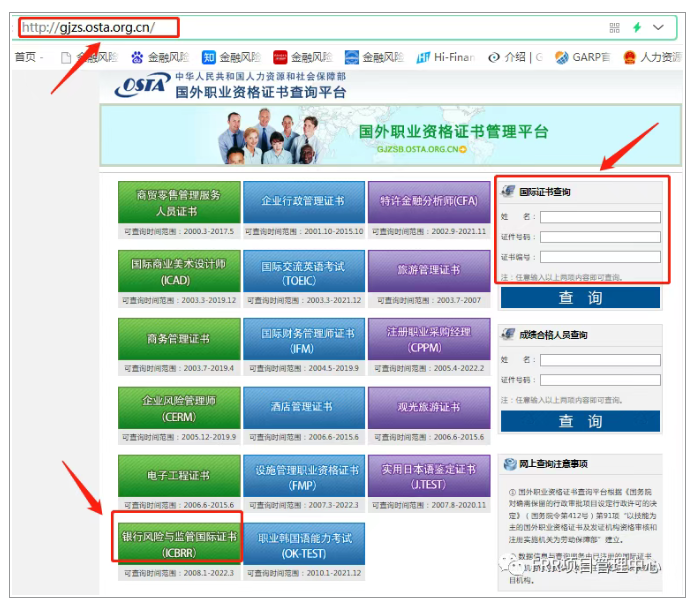Click the green lightning bolt icon
This screenshot has height=606, width=692.
click(637, 27)
